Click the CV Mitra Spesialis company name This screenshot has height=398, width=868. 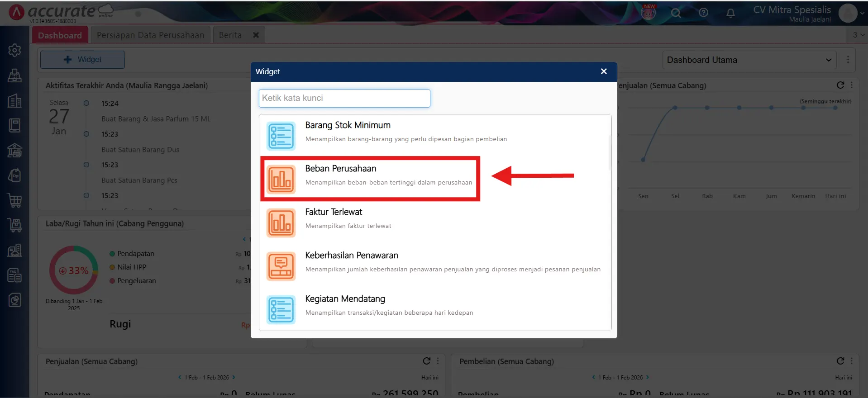click(792, 9)
